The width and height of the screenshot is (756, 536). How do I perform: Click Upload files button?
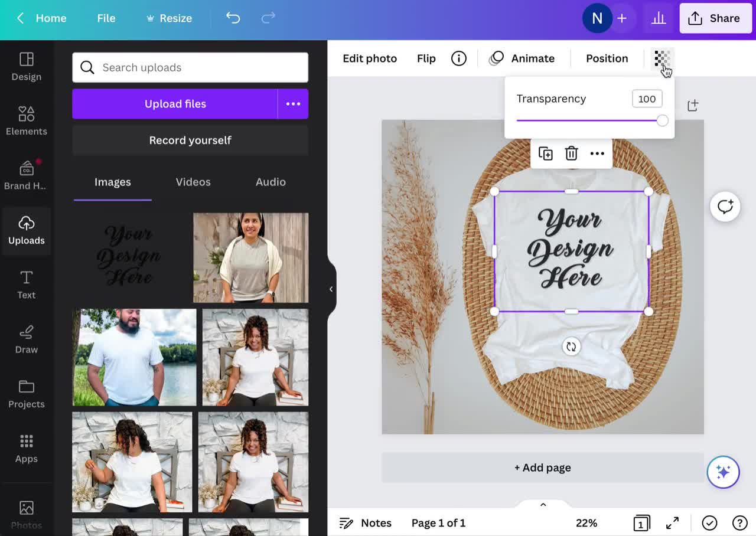click(x=175, y=104)
